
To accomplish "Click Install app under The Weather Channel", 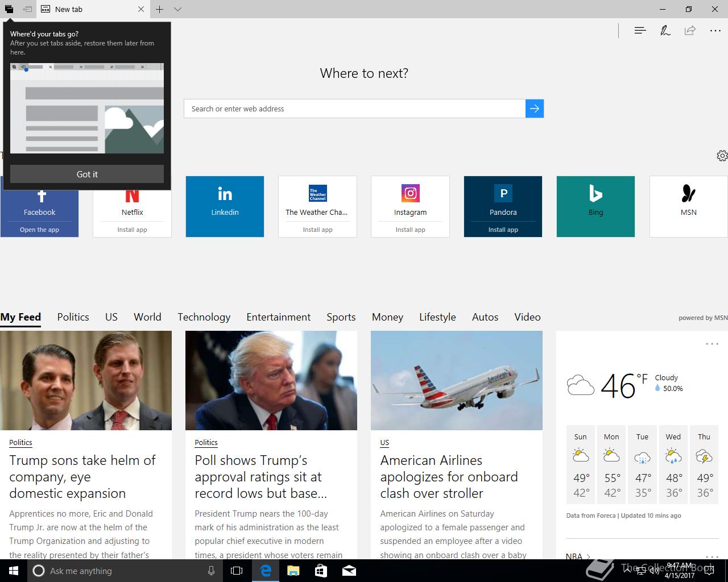I will click(317, 230).
